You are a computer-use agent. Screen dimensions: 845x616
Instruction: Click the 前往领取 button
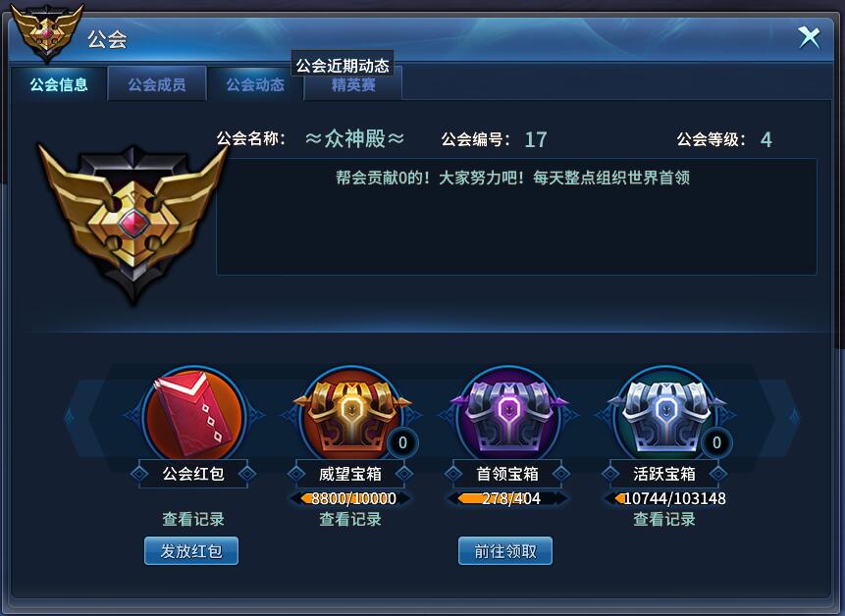[505, 551]
